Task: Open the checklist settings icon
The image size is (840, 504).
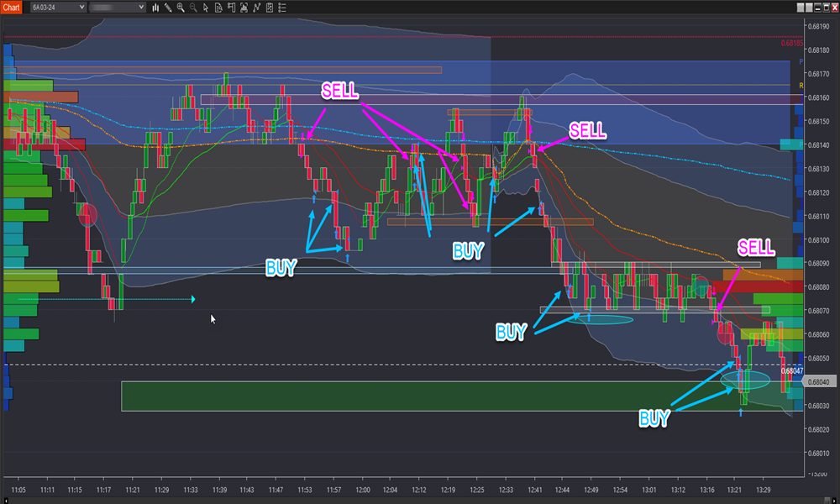Action: point(268,7)
